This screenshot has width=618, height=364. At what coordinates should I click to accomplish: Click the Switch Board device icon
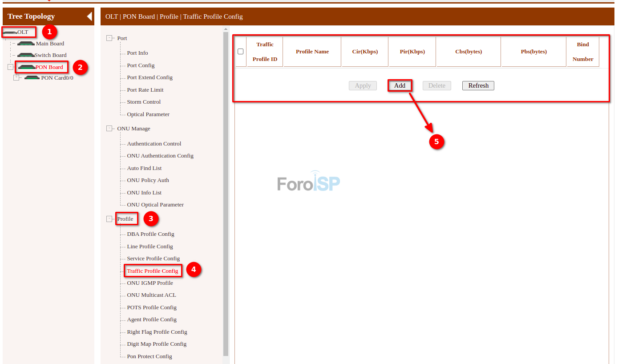[x=26, y=55]
